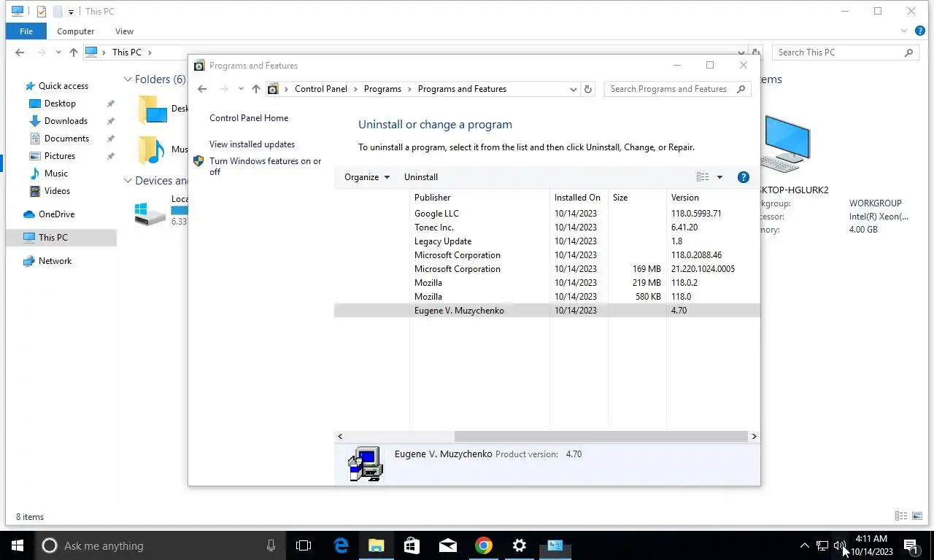Open Control Panel Home link
The width and height of the screenshot is (934, 560).
tap(249, 118)
